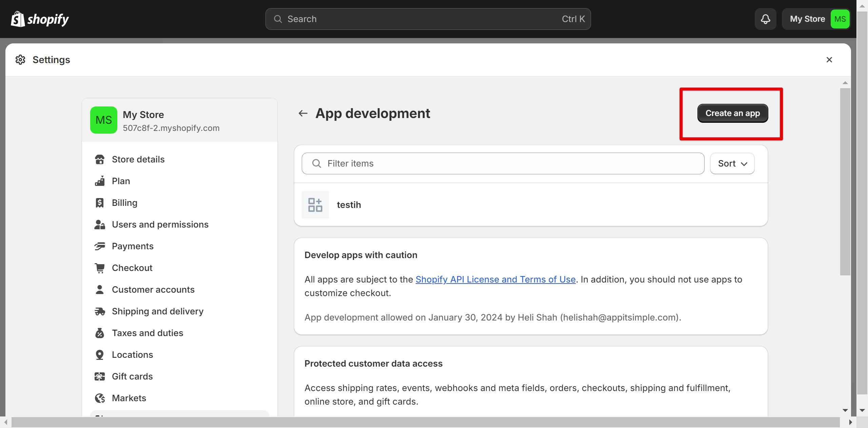868x428 pixels.
Task: Click the horizontal scrollbar right arrow
Action: point(850,422)
